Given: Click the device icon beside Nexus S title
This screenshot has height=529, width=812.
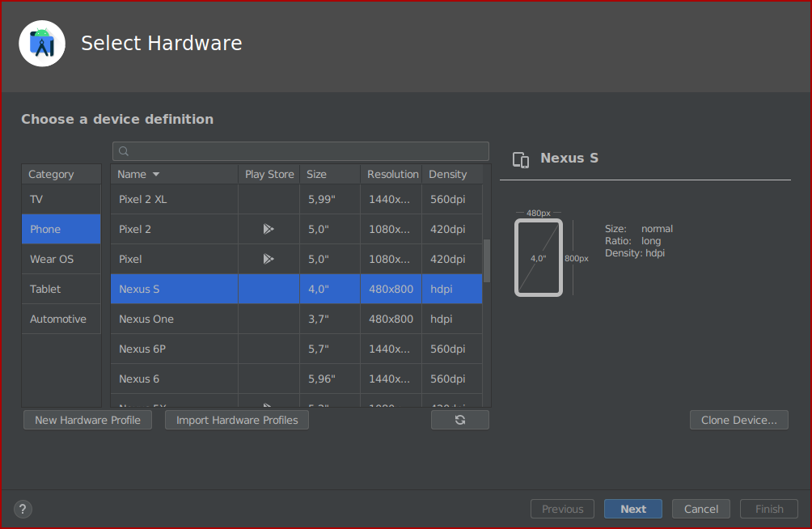Looking at the screenshot, I should pyautogui.click(x=521, y=159).
